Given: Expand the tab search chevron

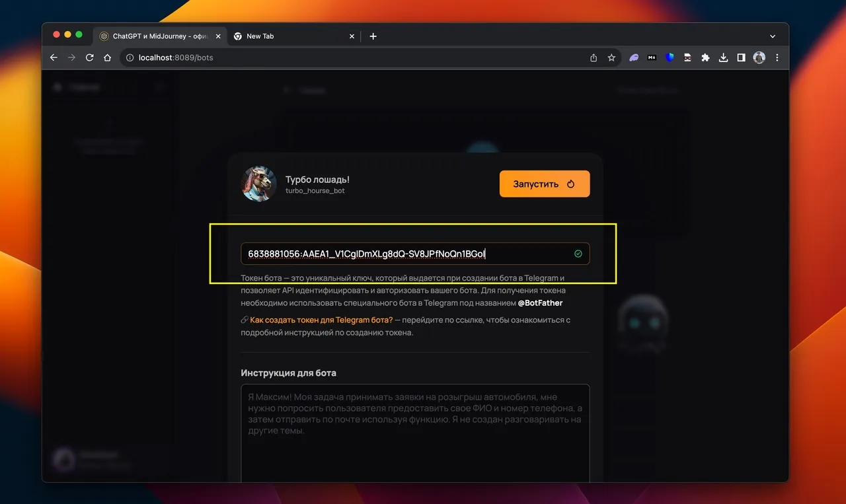Looking at the screenshot, I should tap(773, 36).
